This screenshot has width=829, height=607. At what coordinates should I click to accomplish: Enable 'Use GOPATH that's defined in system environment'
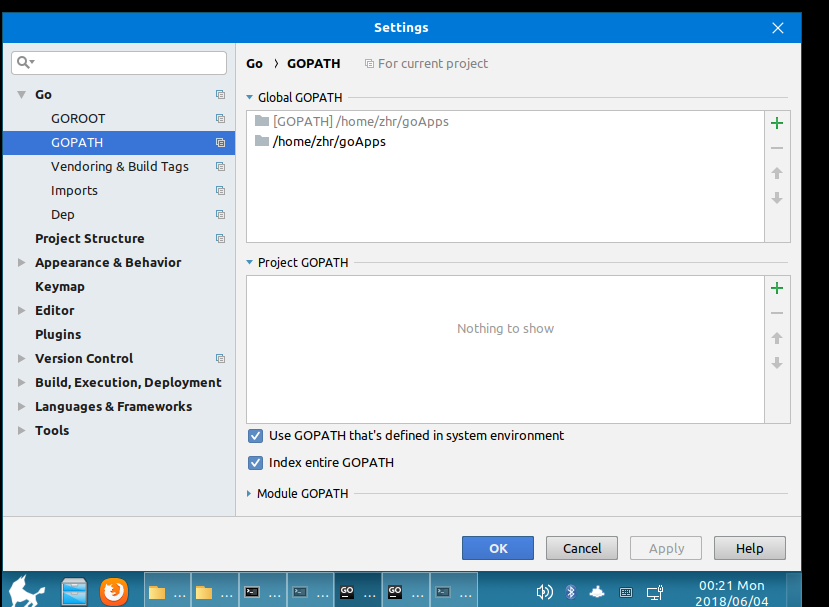(x=255, y=436)
